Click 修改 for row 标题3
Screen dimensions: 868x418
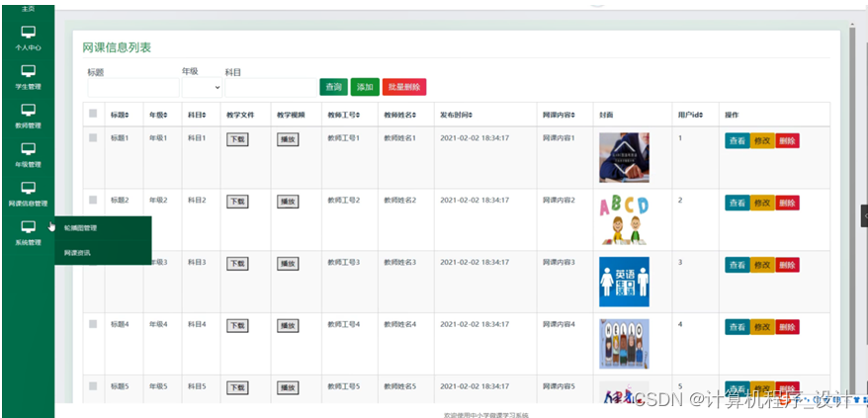[x=762, y=265]
